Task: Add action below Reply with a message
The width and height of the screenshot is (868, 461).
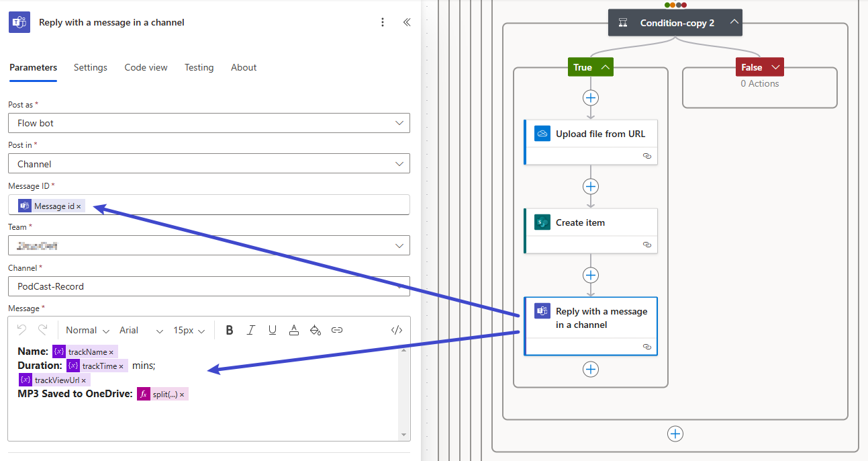Action: click(590, 369)
